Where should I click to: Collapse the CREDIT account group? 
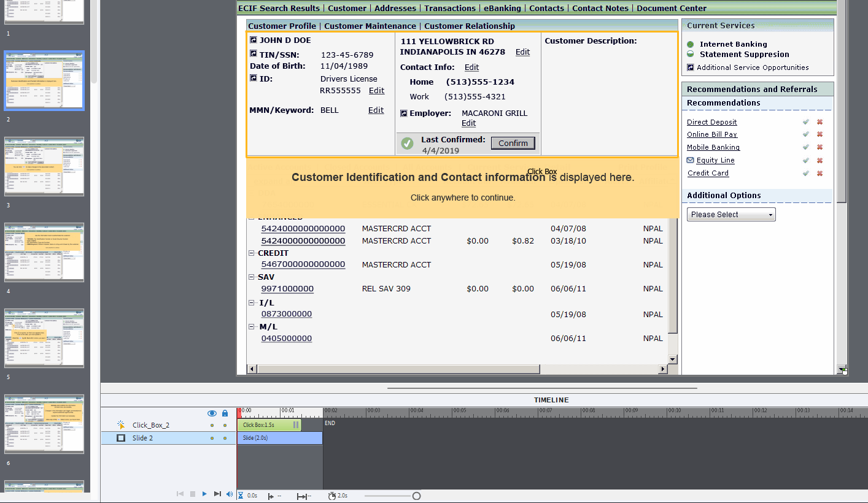click(252, 253)
